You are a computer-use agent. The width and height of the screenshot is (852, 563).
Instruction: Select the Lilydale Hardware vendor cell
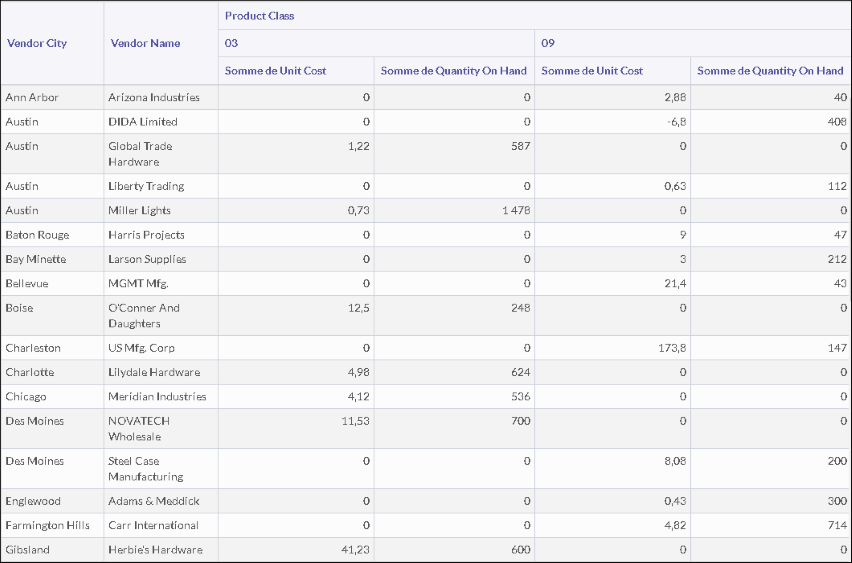[153, 373]
